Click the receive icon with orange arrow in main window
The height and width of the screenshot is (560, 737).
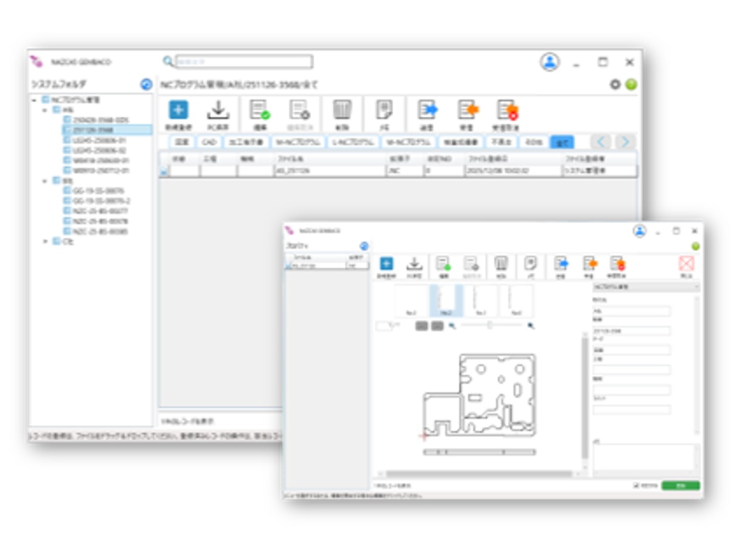467,110
